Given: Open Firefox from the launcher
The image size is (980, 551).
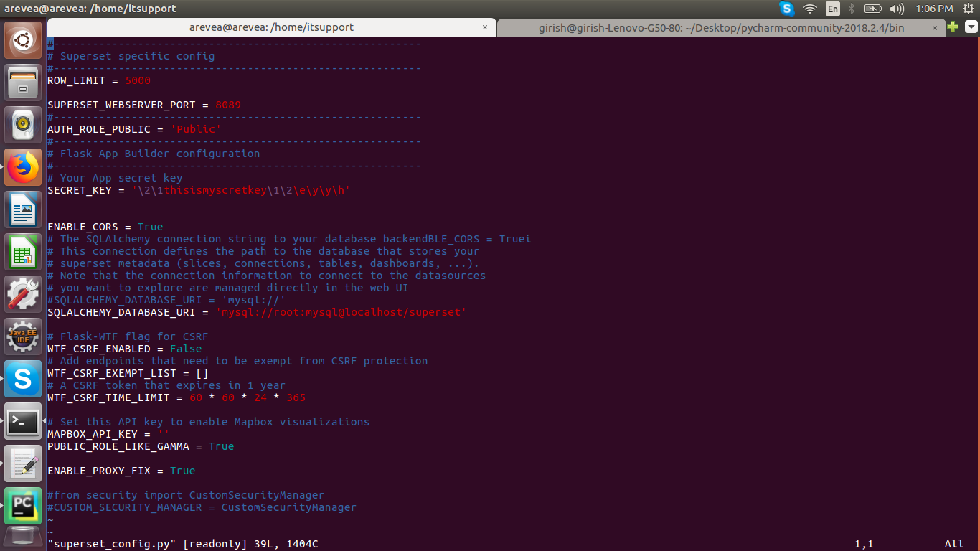Looking at the screenshot, I should tap(23, 166).
